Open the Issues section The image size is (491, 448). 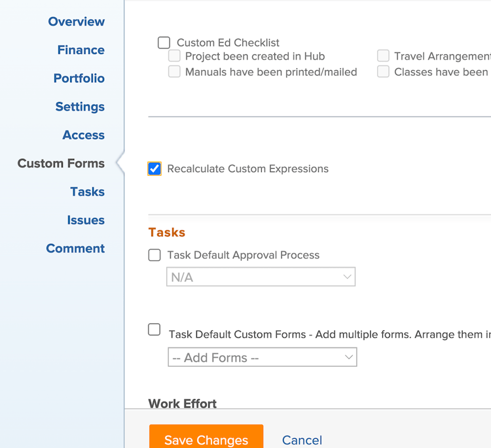coord(85,220)
